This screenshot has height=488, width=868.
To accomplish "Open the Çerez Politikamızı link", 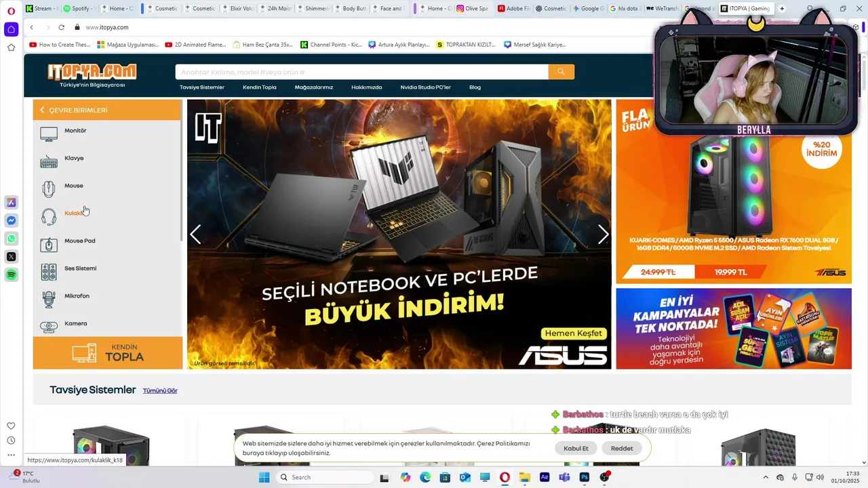I will point(503,443).
